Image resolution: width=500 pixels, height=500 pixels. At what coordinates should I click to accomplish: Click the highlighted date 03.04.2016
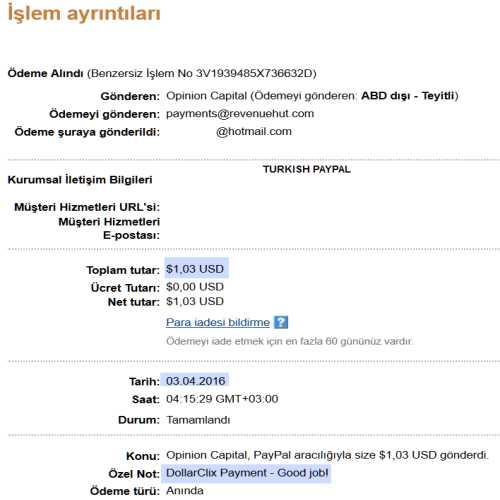pyautogui.click(x=196, y=381)
